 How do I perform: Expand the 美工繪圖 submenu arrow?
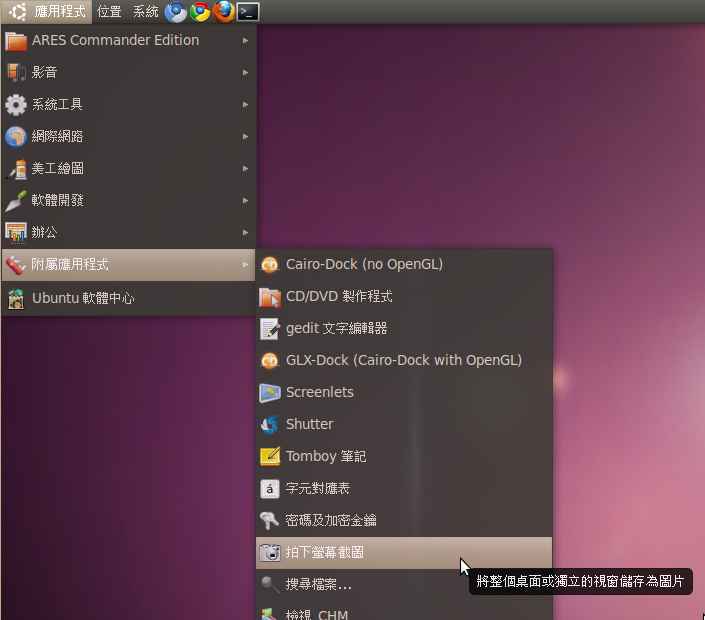click(245, 169)
